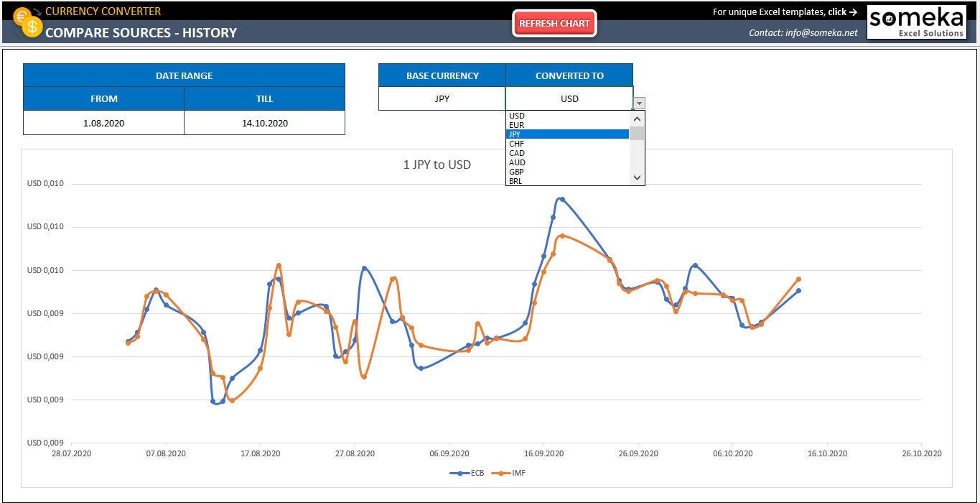Click the ECB legend marker
980x503 pixels.
pos(459,473)
